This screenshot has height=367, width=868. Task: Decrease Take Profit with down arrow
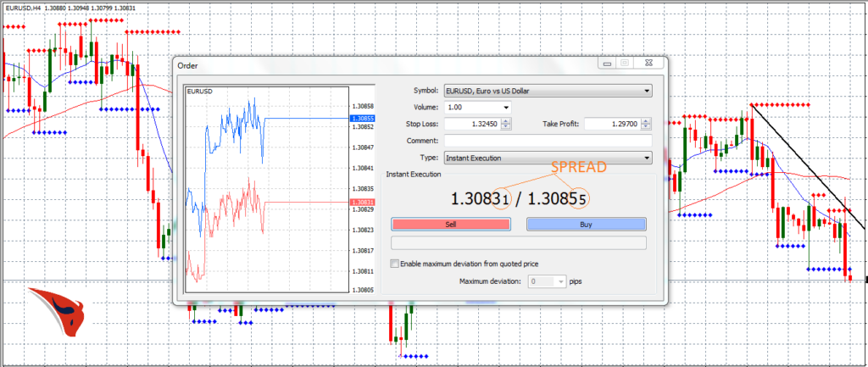647,127
